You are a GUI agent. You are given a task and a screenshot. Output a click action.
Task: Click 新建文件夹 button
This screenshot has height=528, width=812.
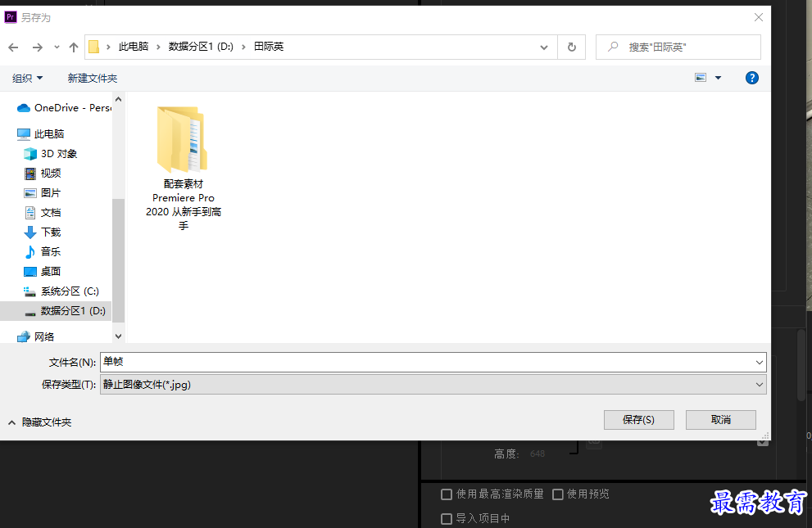[92, 78]
